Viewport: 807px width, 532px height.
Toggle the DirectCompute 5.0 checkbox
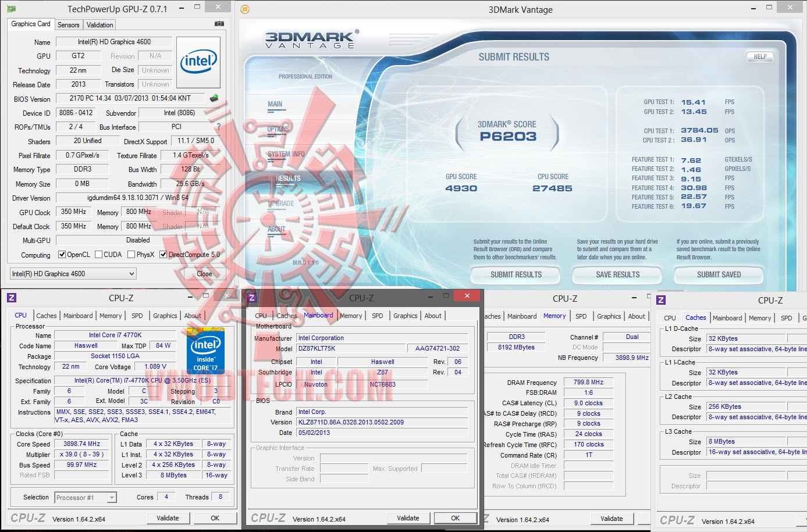pyautogui.click(x=163, y=255)
